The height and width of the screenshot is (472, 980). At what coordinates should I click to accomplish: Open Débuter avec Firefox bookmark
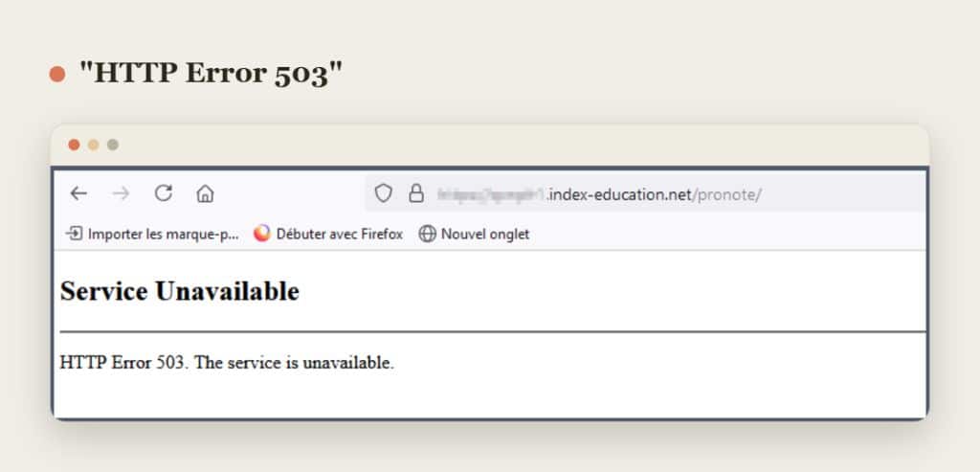[340, 235]
